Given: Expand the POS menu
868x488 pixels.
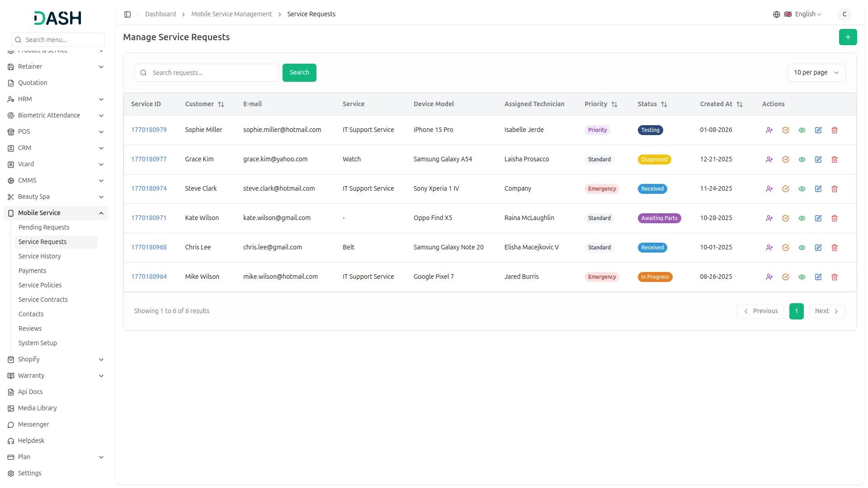Looking at the screenshot, I should coord(56,132).
